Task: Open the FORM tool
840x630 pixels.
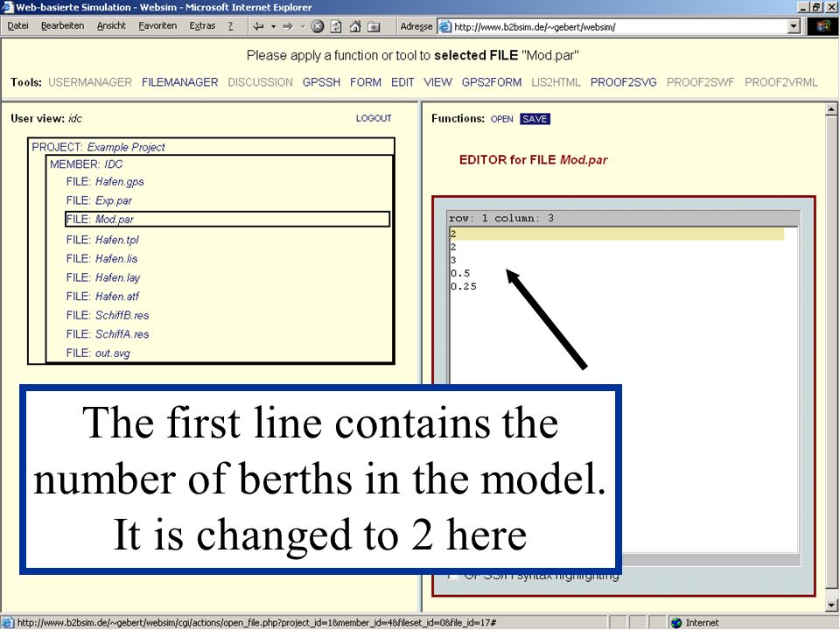Action: 366,82
